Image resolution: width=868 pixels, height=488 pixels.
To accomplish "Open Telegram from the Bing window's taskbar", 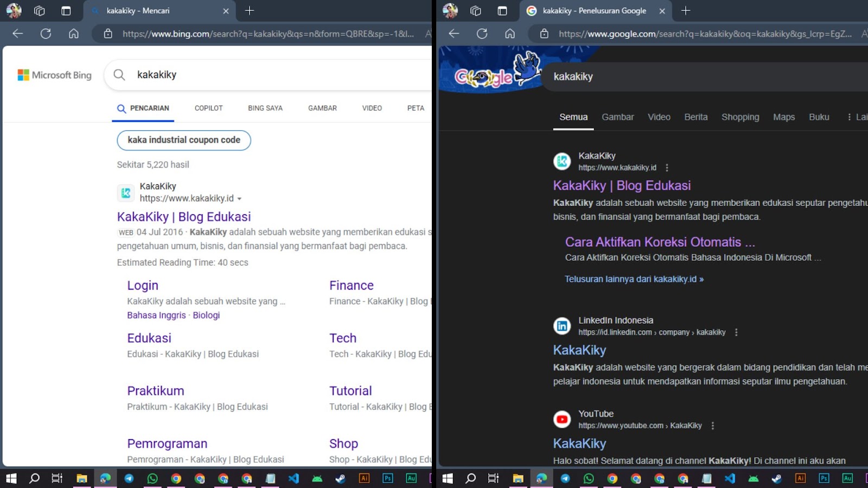I will [x=129, y=478].
